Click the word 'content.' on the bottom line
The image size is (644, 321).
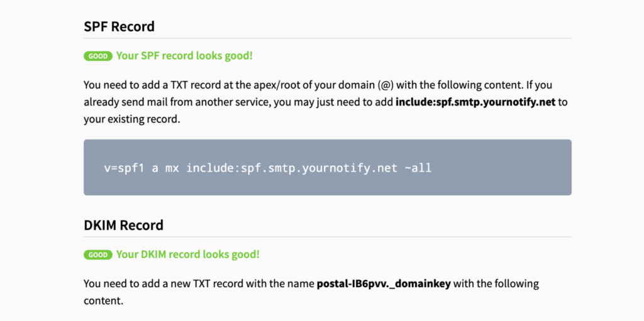pyautogui.click(x=104, y=301)
